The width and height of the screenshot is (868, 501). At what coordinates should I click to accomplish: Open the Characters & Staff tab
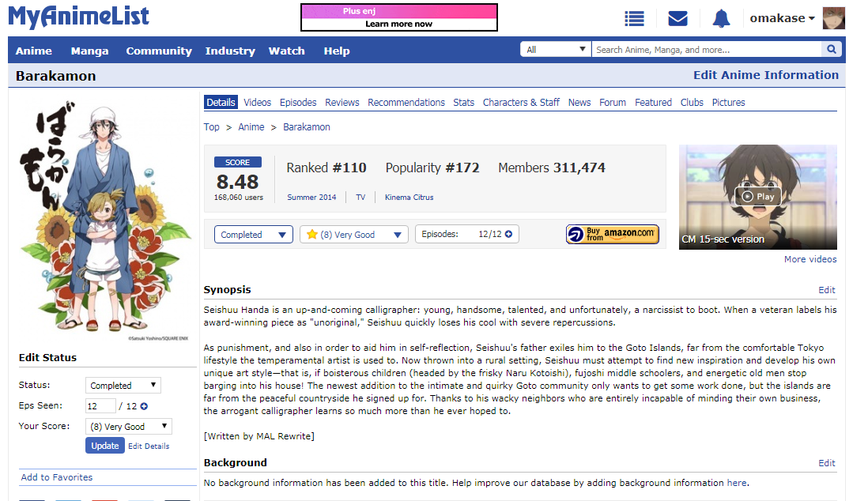point(521,103)
